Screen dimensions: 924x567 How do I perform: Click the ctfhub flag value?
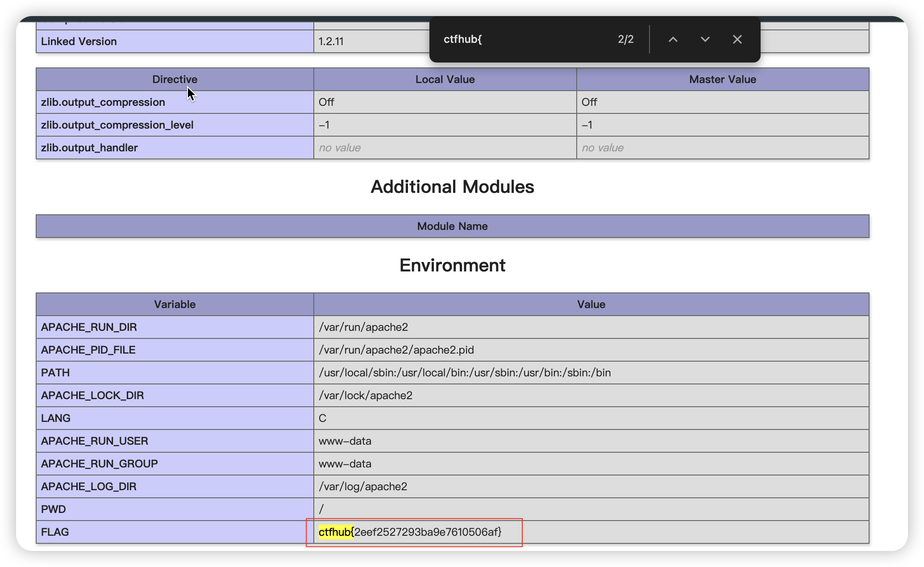(x=410, y=532)
